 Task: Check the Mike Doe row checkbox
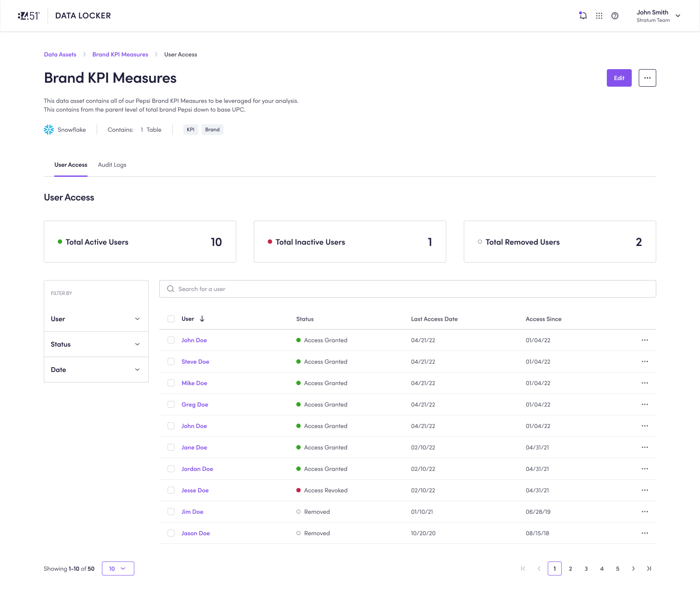[171, 383]
